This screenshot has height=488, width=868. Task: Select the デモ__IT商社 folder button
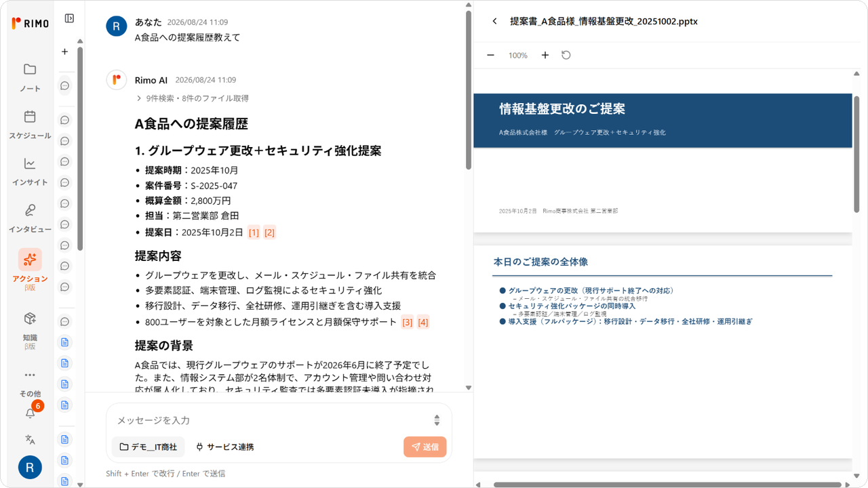[x=148, y=447]
